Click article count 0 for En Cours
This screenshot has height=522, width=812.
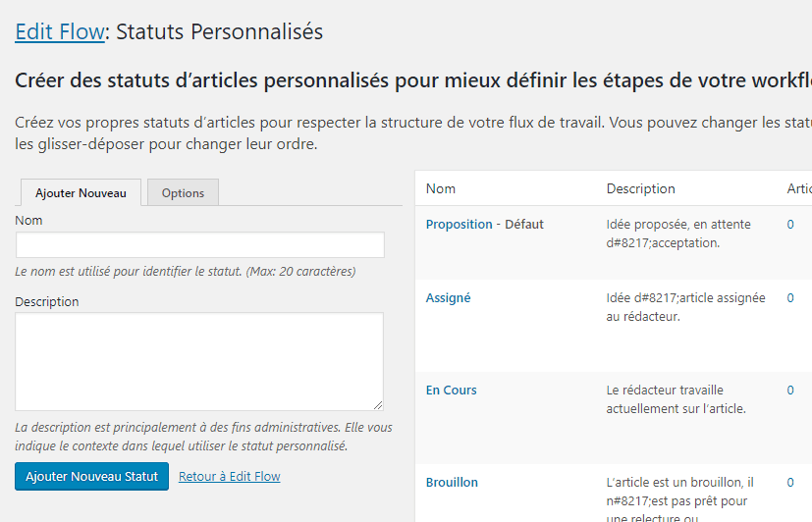(790, 391)
